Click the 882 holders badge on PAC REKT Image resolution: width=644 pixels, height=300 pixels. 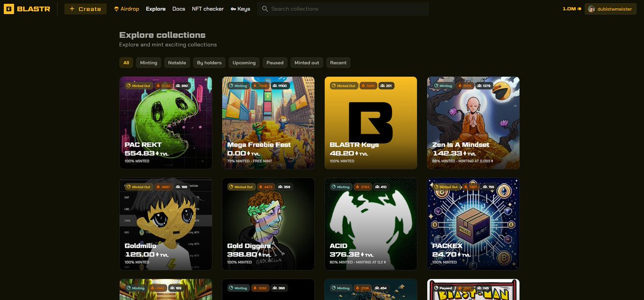click(x=182, y=86)
